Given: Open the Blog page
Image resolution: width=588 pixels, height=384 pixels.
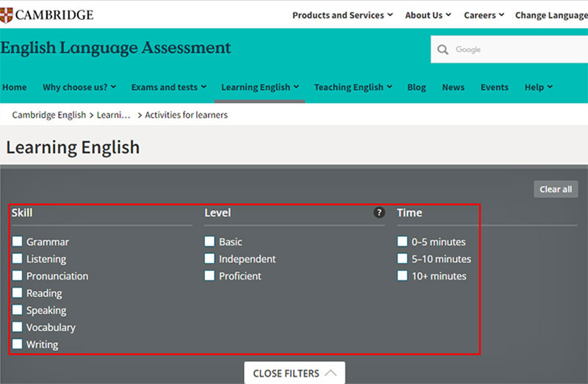Looking at the screenshot, I should coord(417,87).
